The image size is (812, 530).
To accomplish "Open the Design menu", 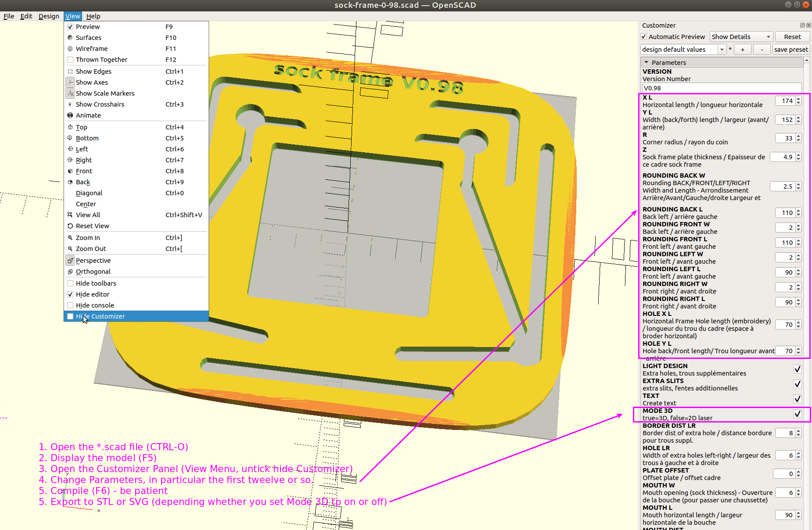I will 49,16.
